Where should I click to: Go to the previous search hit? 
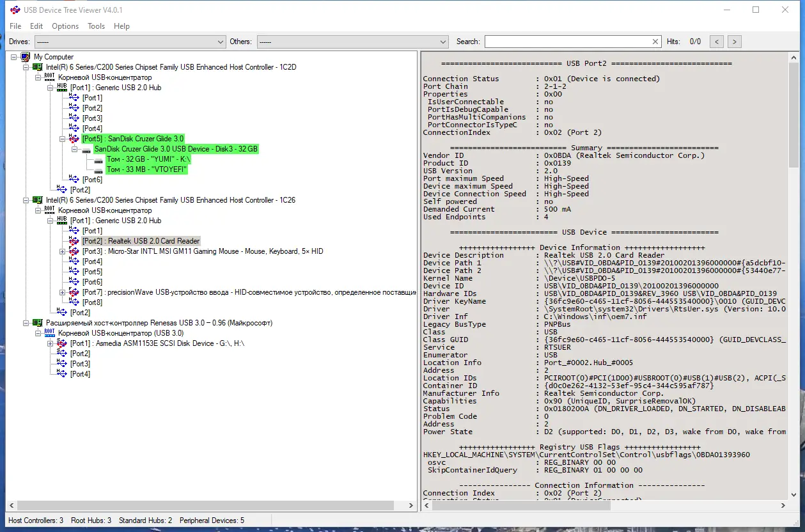point(717,42)
